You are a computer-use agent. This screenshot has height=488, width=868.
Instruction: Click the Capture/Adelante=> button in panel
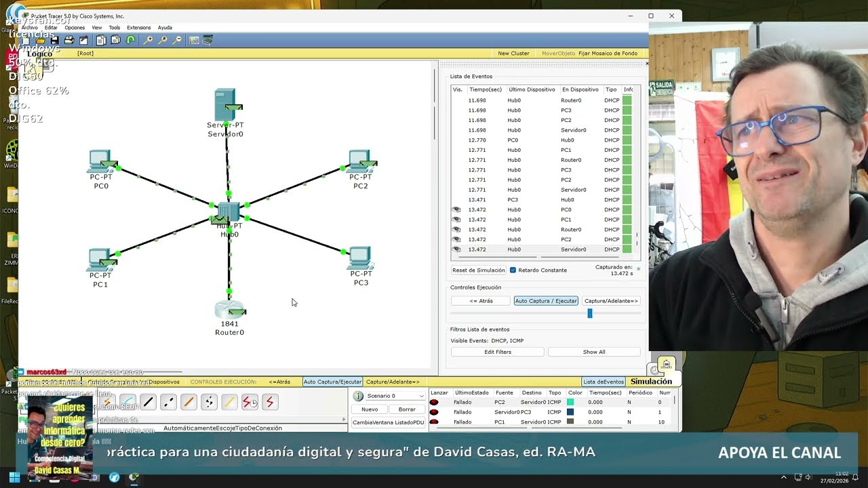pos(611,301)
